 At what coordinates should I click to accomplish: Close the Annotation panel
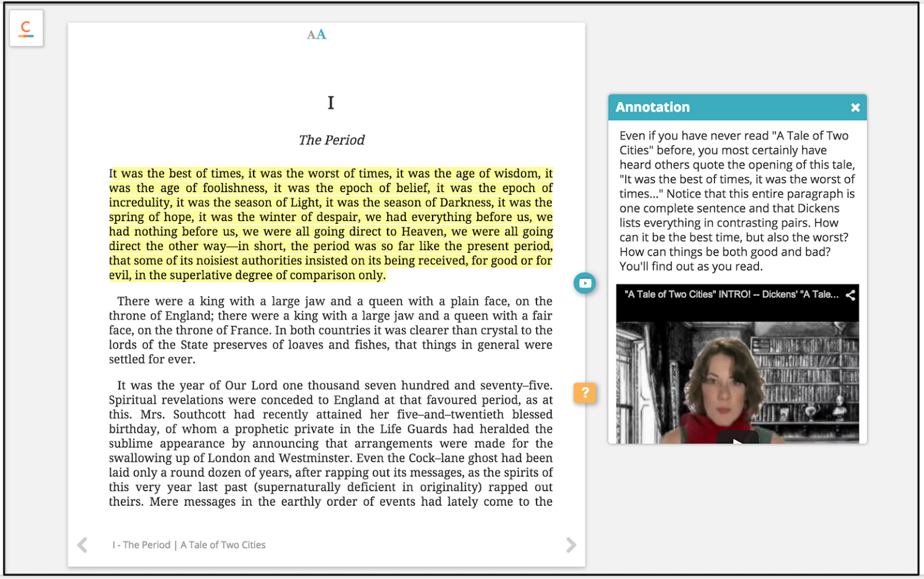click(855, 107)
